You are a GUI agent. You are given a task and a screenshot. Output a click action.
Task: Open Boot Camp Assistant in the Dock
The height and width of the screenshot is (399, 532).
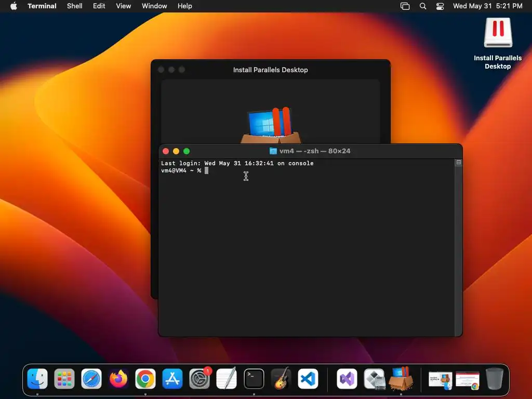click(374, 379)
